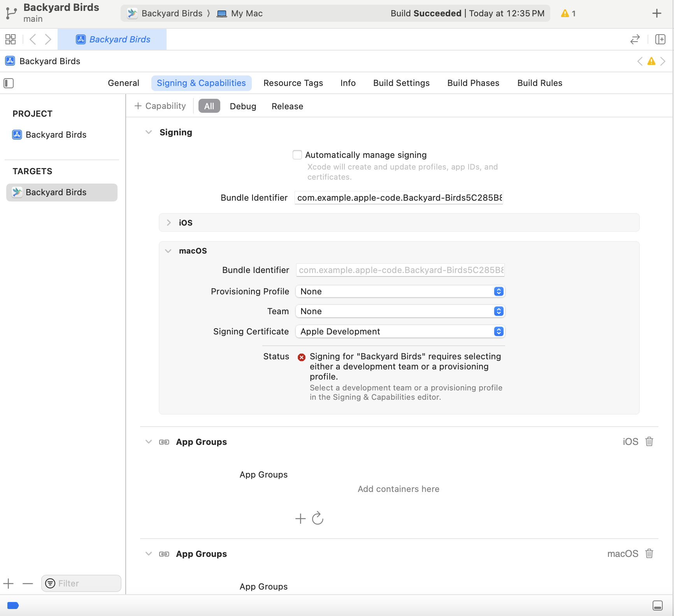Click the Build Succeeded status text

coord(426,13)
